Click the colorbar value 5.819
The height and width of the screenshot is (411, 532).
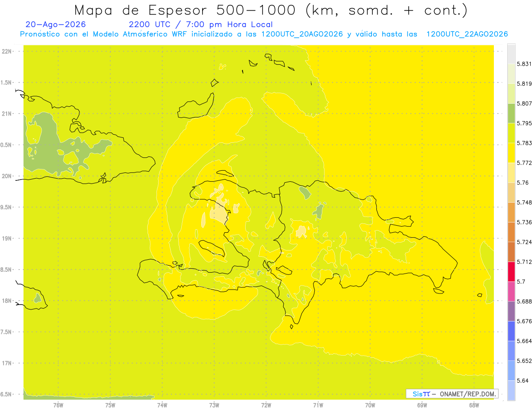coord(524,84)
